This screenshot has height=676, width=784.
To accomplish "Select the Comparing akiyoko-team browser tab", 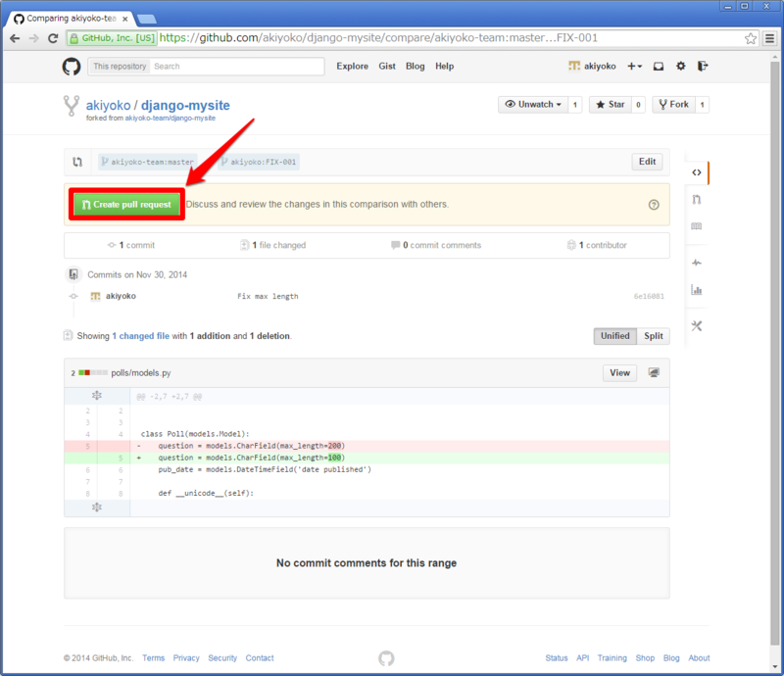I will click(x=71, y=19).
